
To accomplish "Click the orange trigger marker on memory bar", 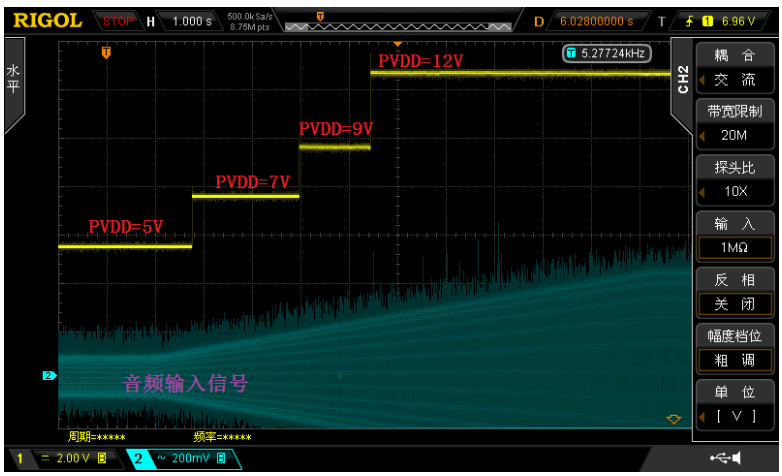I will (x=320, y=16).
